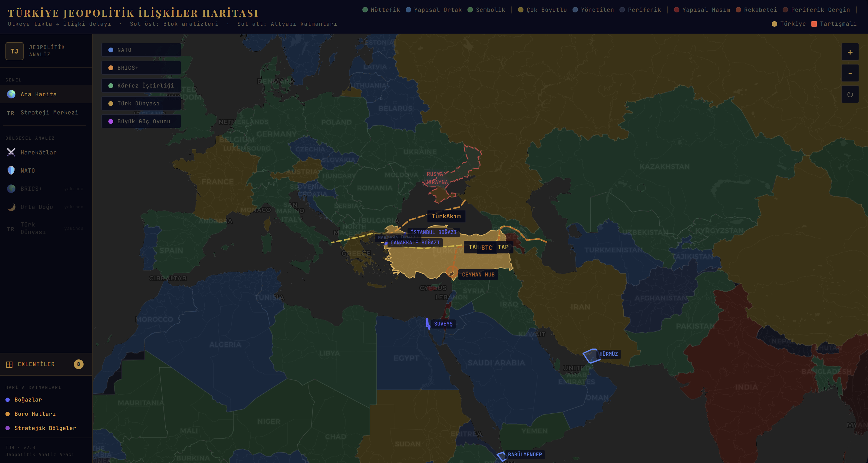Viewport: 868px width, 463px height.
Task: Click the Eklentiler grid icon
Action: click(9, 364)
